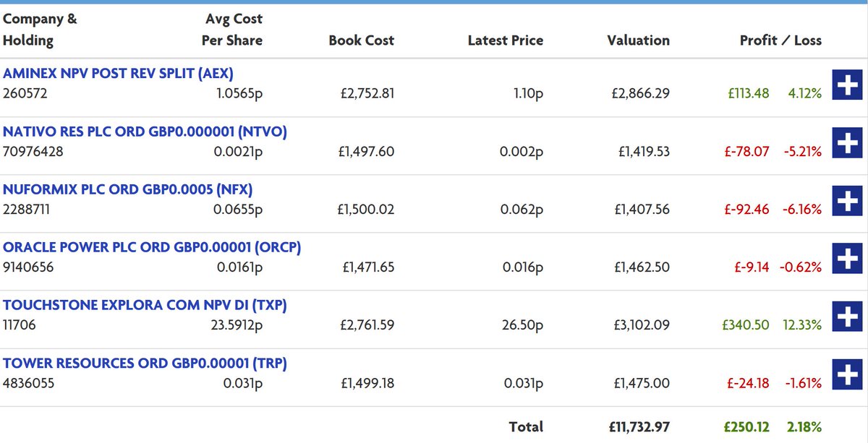Select Oracle Power holding 9140656
Screen dimensions: 868x443
pos(28,267)
